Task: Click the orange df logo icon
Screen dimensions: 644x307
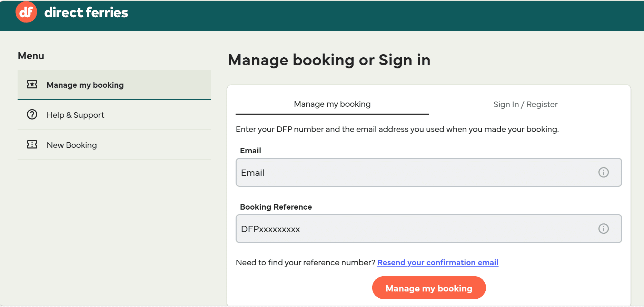Action: (x=26, y=12)
